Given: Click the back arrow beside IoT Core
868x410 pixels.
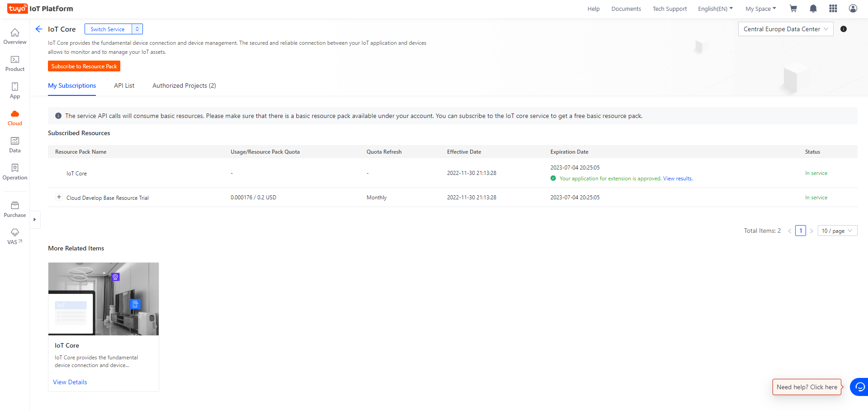Looking at the screenshot, I should tap(39, 29).
